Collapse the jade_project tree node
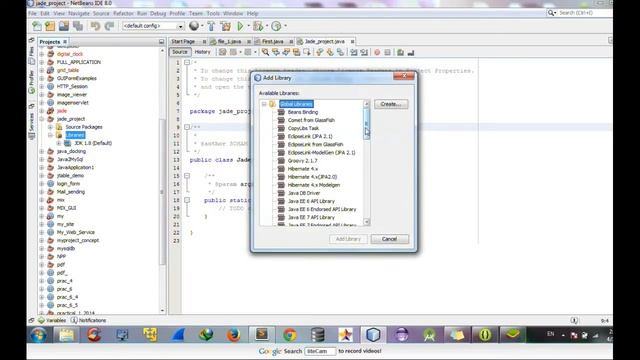This screenshot has width=640, height=360. tap(42, 119)
